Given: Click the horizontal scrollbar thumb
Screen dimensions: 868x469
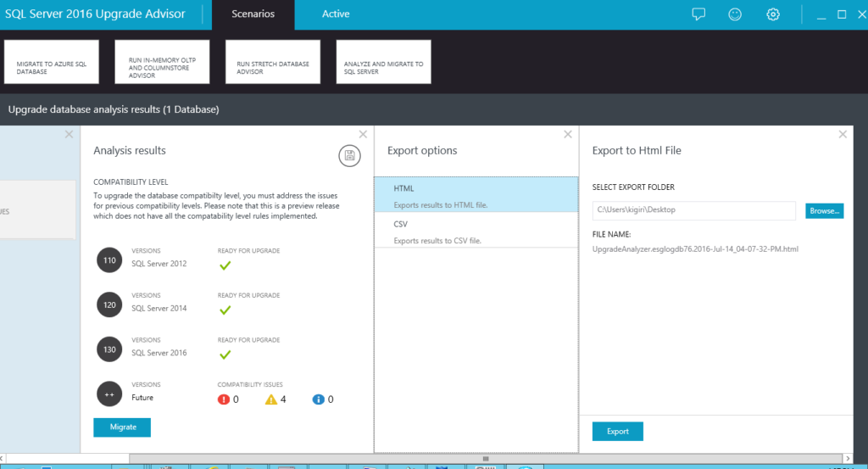Looking at the screenshot, I should coord(486,459).
